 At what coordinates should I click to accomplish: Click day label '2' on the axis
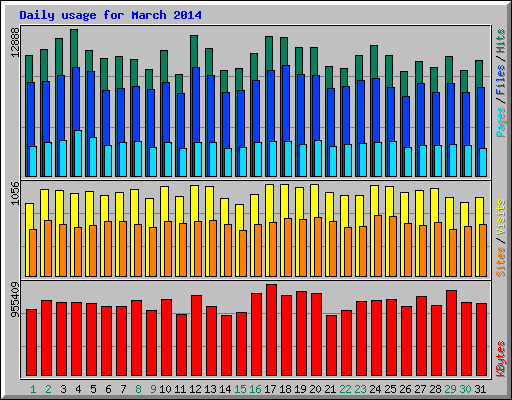click(48, 389)
